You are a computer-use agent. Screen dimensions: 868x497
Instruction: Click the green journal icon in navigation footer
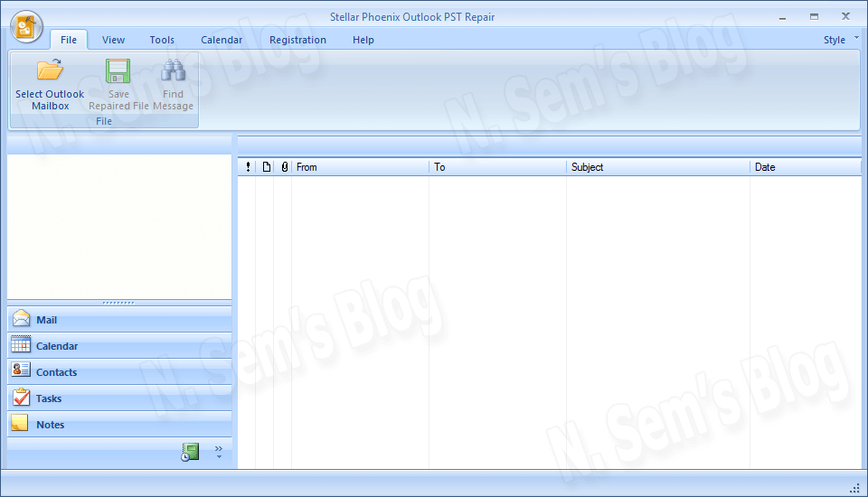(x=190, y=452)
